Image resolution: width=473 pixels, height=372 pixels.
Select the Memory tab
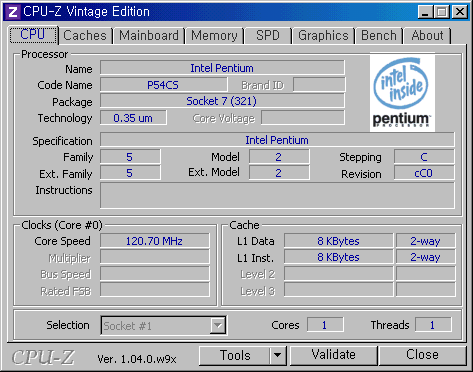click(x=214, y=35)
